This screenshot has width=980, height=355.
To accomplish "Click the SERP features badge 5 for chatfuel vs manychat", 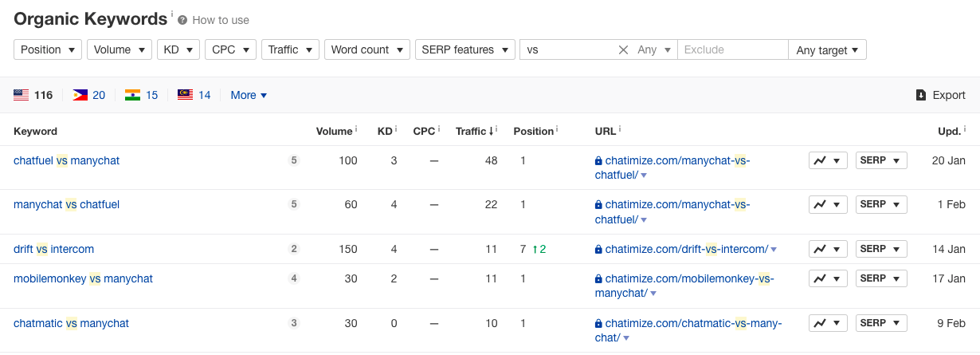I will (x=294, y=160).
